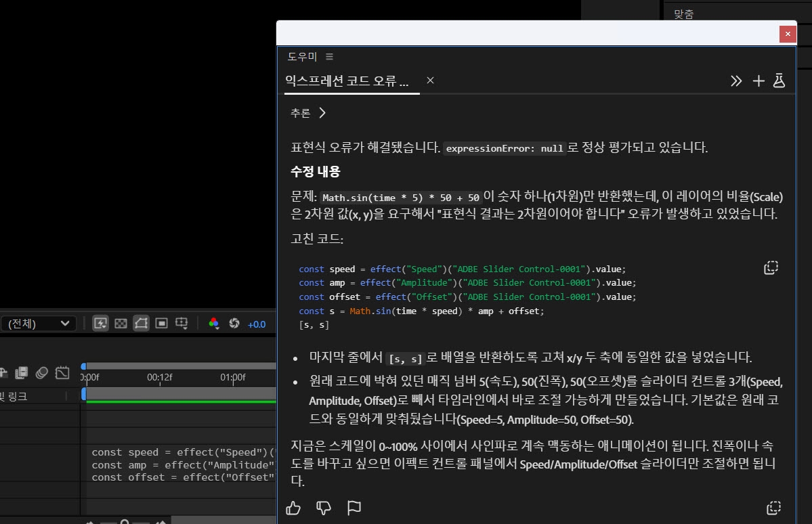
Task: Click inline code 'Math.sin(time * 5) * 50 + 50'
Action: click(401, 198)
